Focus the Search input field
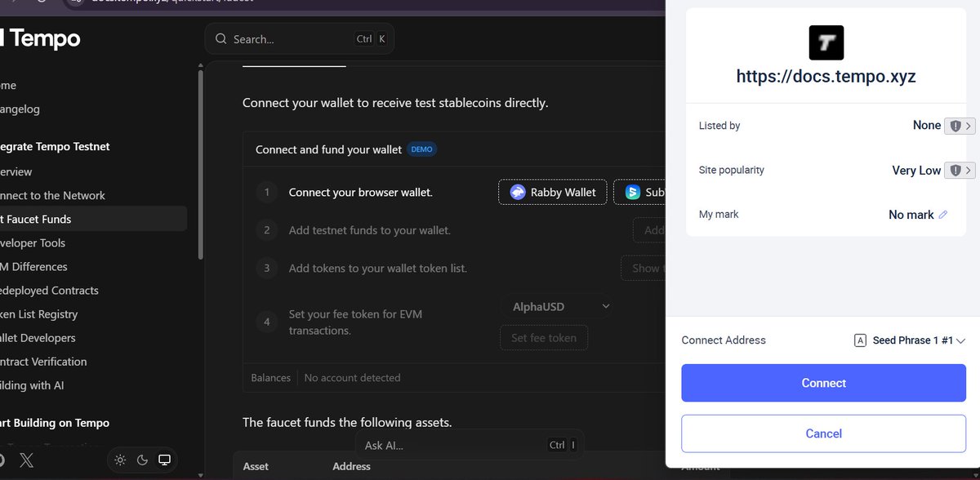This screenshot has width=980, height=480. tap(300, 39)
